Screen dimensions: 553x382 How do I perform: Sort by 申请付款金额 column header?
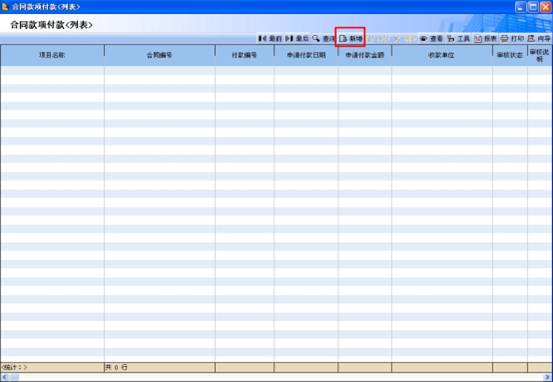pos(365,55)
